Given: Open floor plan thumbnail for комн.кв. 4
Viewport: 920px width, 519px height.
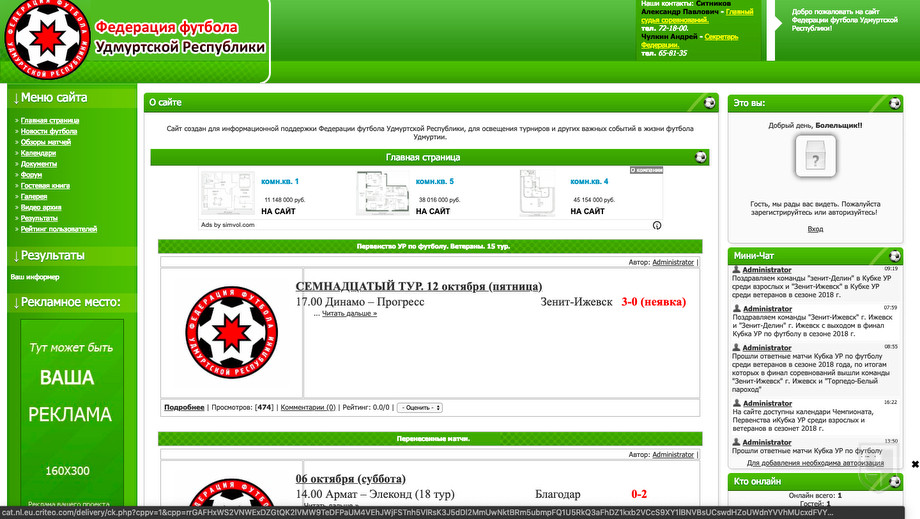Looking at the screenshot, I should pyautogui.click(x=537, y=194).
